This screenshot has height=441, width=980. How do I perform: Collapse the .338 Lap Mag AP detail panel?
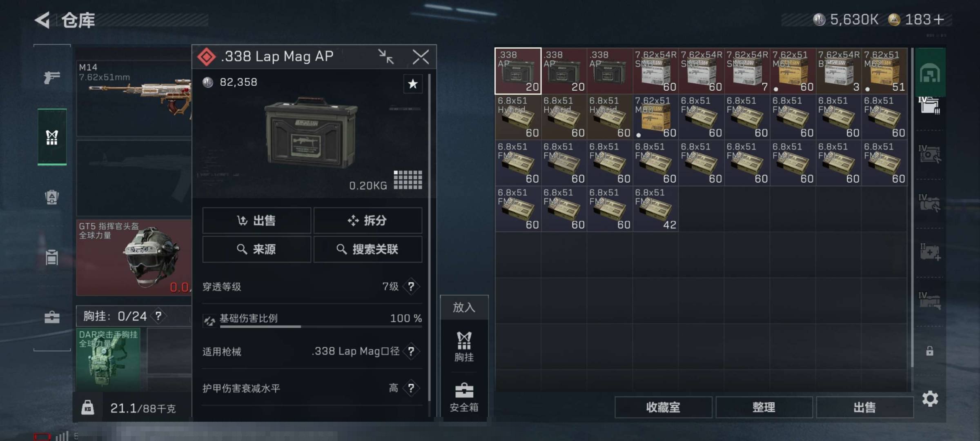click(x=386, y=57)
